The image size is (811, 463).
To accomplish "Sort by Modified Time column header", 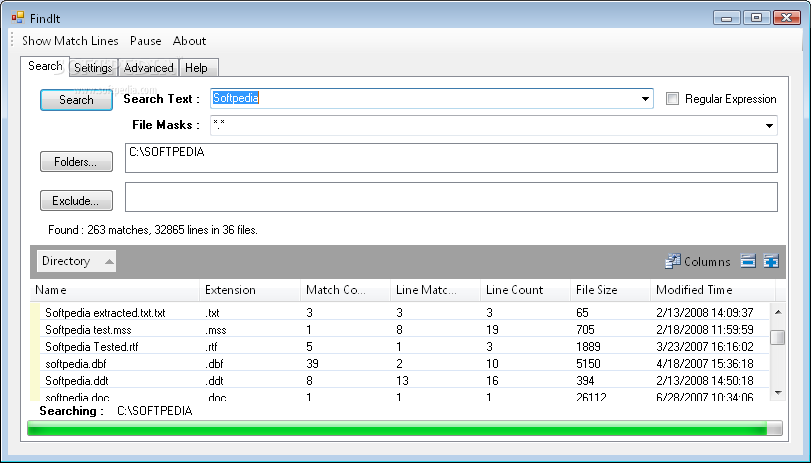I will pos(713,290).
